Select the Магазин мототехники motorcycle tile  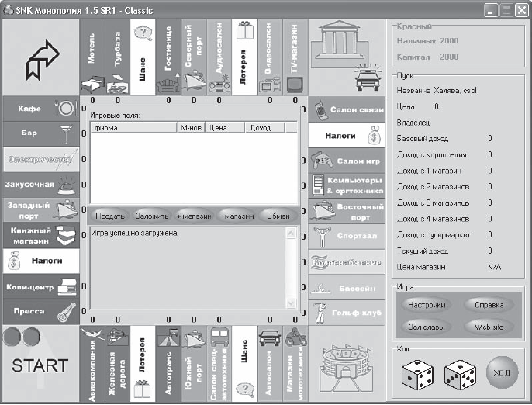coord(295,364)
